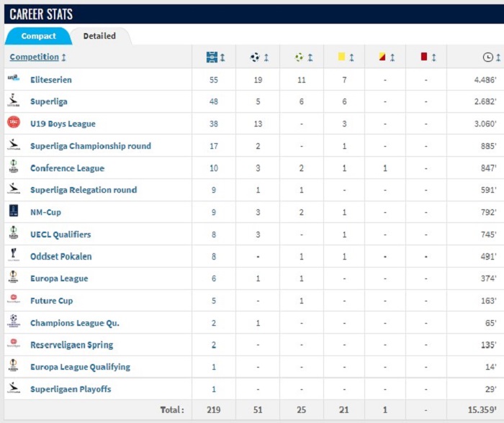The width and height of the screenshot is (504, 423).
Task: Open Superliga Relegation round link
Action: [x=84, y=190]
